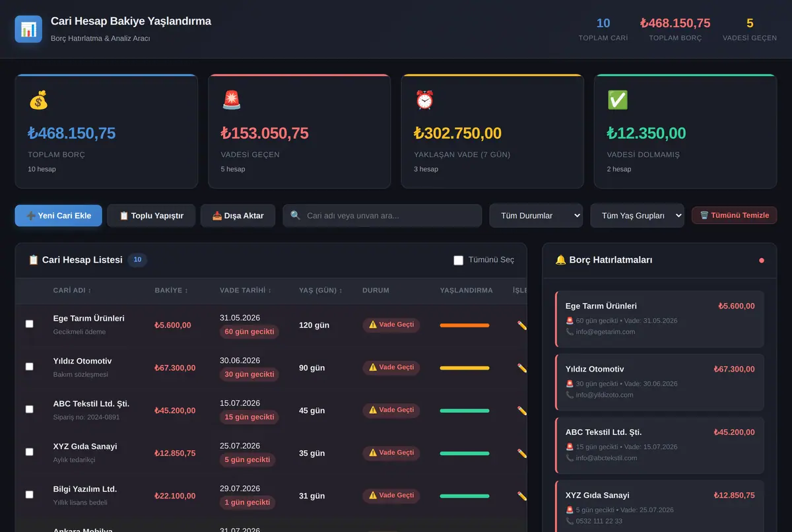Click the siren icon on Vadesi Geçen card
The height and width of the screenshot is (532, 792).
232,100
